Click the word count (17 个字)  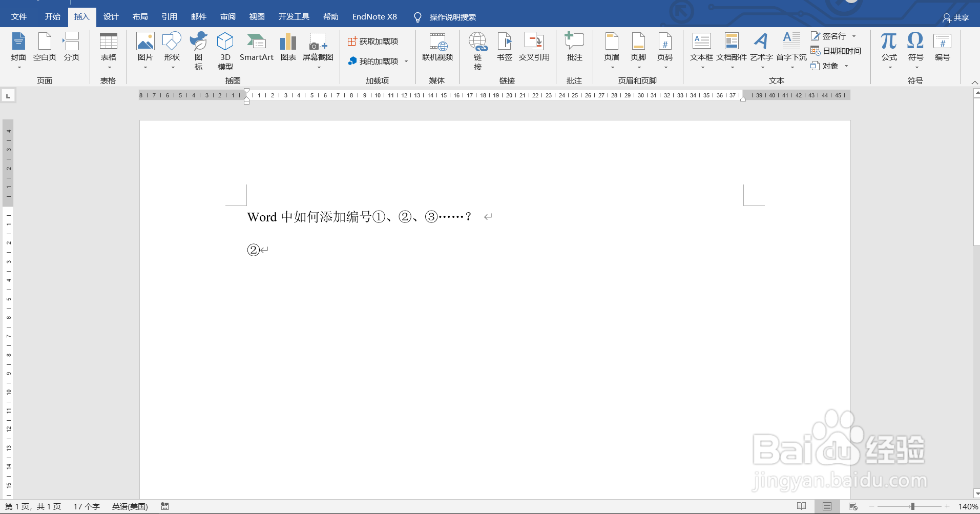87,506
